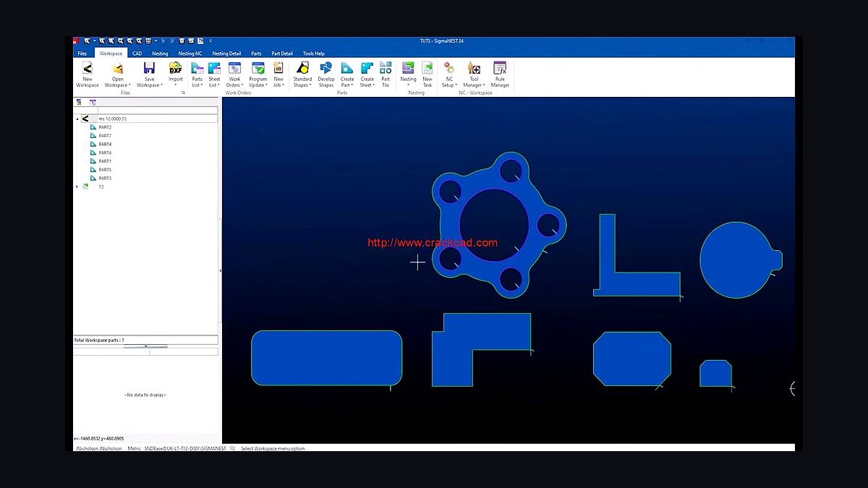Viewport: 868px width, 488px height.
Task: Select the Workspace ribbon tab
Action: [x=111, y=53]
